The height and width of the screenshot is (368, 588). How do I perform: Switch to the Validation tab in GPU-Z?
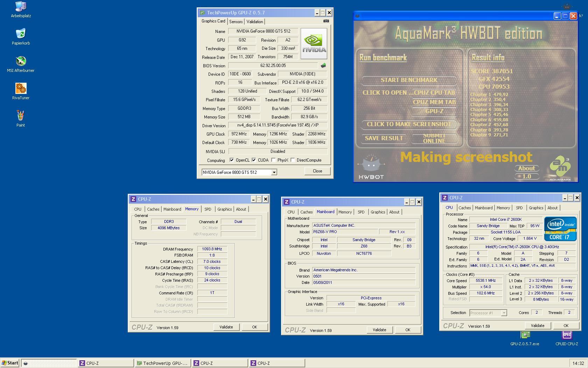(255, 22)
